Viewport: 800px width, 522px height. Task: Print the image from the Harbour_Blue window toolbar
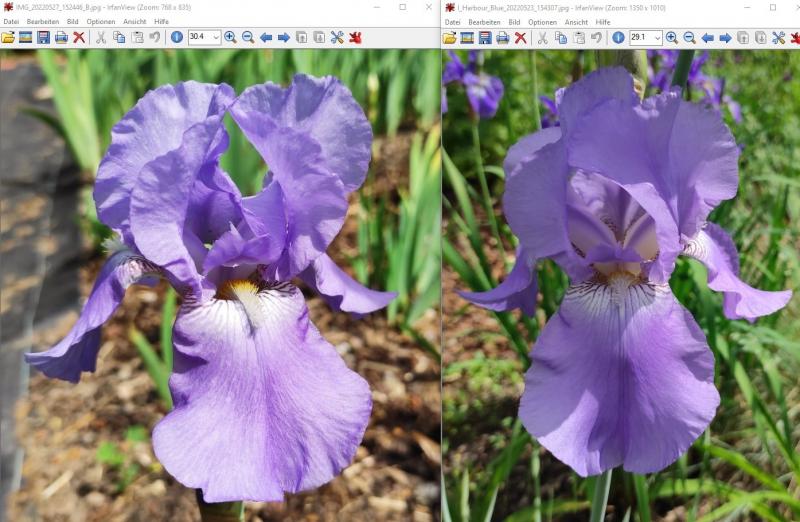tap(502, 37)
